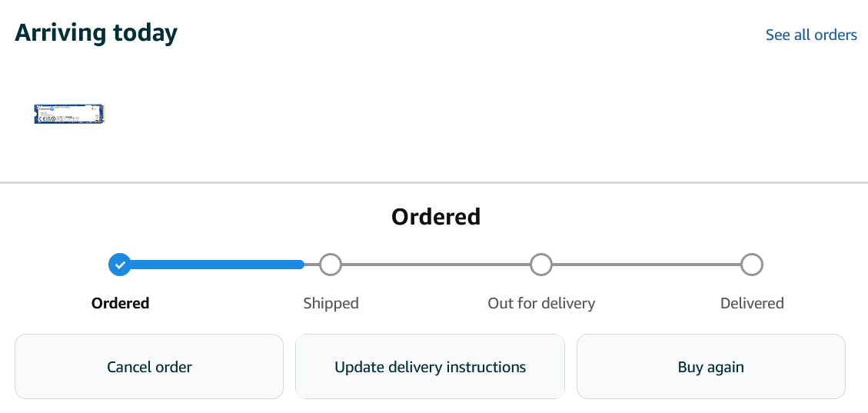This screenshot has width=868, height=413.
Task: Click the blue checkmark Ordered step icon
Action: coord(120,265)
